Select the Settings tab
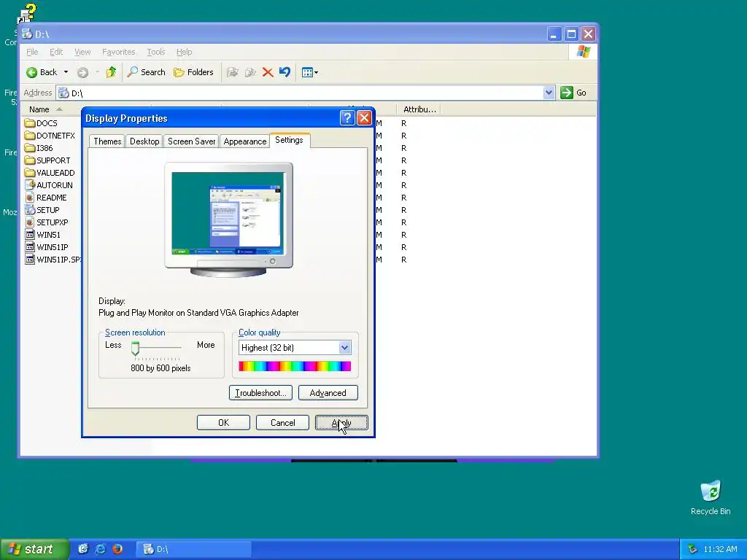The height and width of the screenshot is (560, 747). click(x=289, y=140)
